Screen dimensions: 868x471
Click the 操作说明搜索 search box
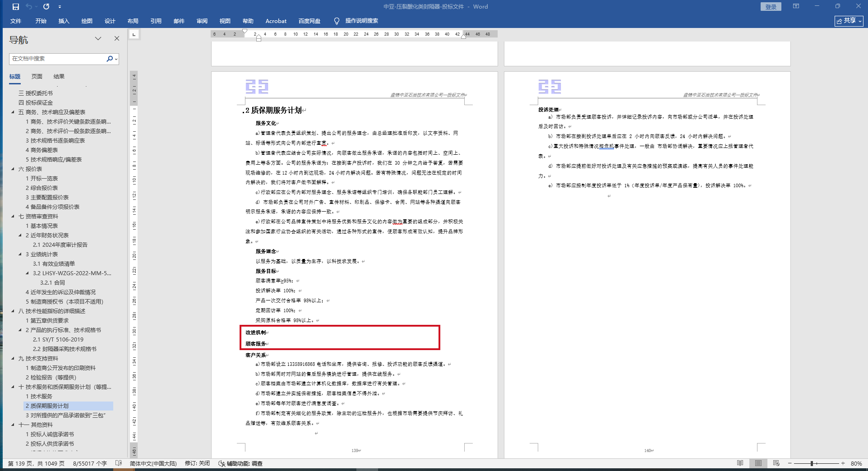tap(361, 21)
